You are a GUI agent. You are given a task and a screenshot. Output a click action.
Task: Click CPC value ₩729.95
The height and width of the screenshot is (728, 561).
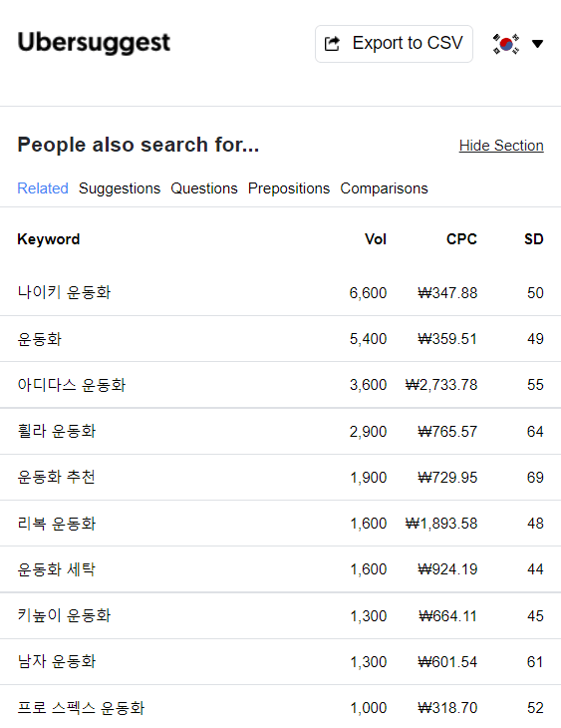click(x=447, y=478)
